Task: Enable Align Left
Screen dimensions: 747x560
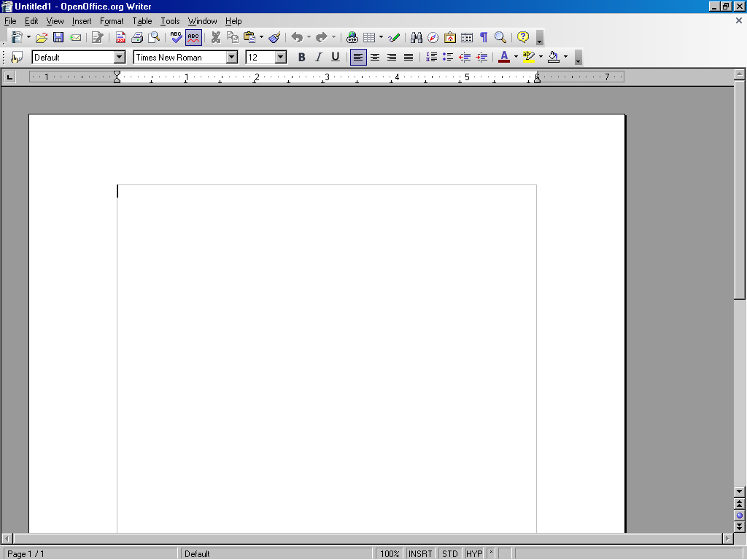Action: tap(358, 57)
